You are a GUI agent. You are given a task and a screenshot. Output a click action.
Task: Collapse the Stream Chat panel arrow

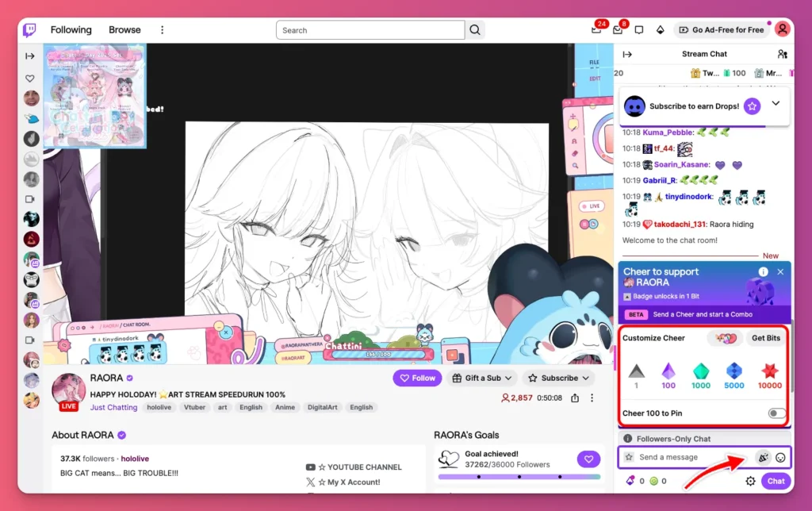click(626, 54)
